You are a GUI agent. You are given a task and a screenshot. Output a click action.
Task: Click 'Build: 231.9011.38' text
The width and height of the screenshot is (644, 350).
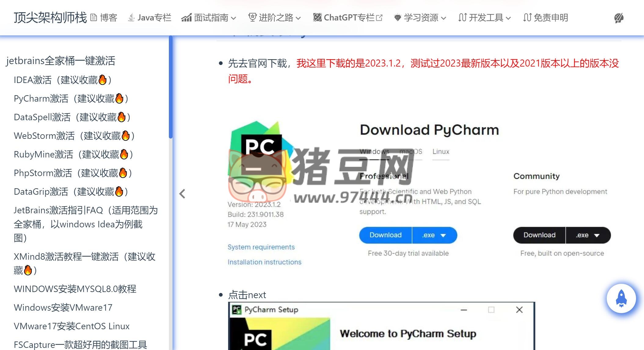pyautogui.click(x=256, y=215)
